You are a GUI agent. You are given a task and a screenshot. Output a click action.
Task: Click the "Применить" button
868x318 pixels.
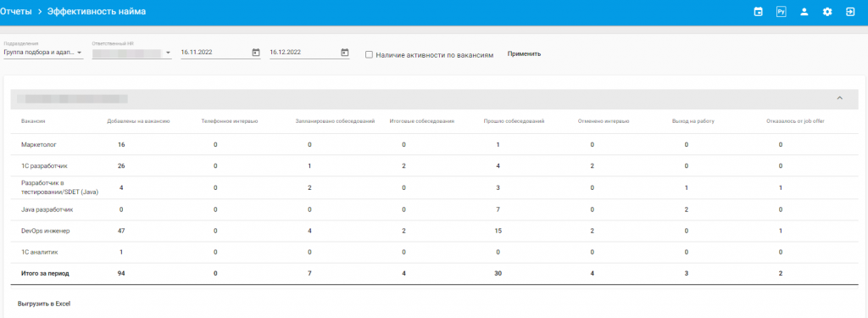pyautogui.click(x=524, y=53)
